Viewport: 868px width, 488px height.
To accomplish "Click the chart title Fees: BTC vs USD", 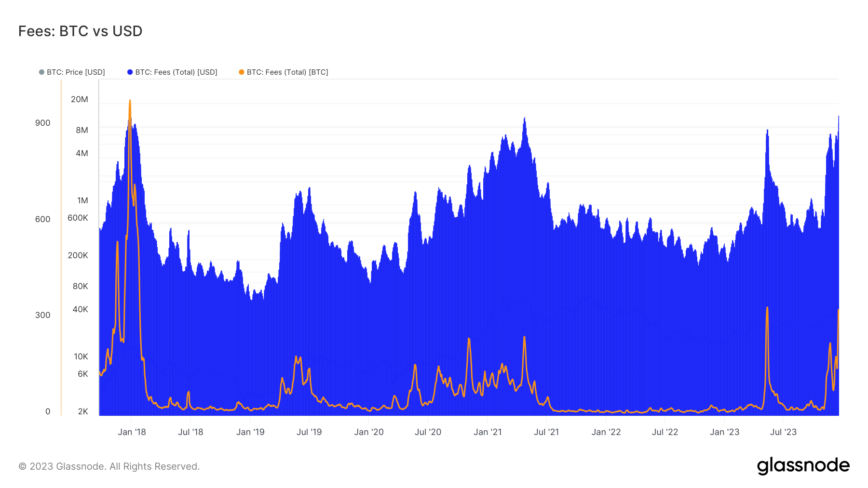I will [80, 31].
